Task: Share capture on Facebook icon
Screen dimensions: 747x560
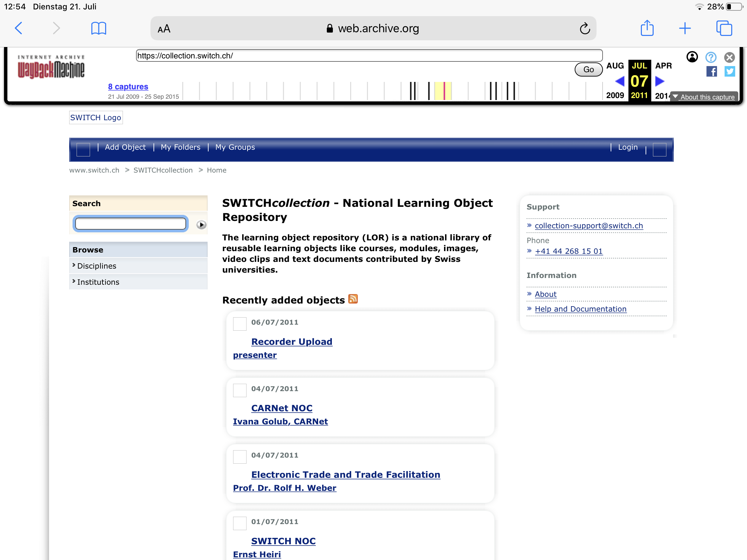Action: click(x=711, y=72)
